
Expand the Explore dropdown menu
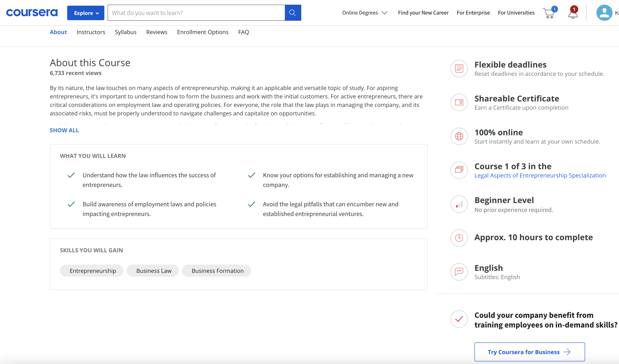[x=86, y=13]
